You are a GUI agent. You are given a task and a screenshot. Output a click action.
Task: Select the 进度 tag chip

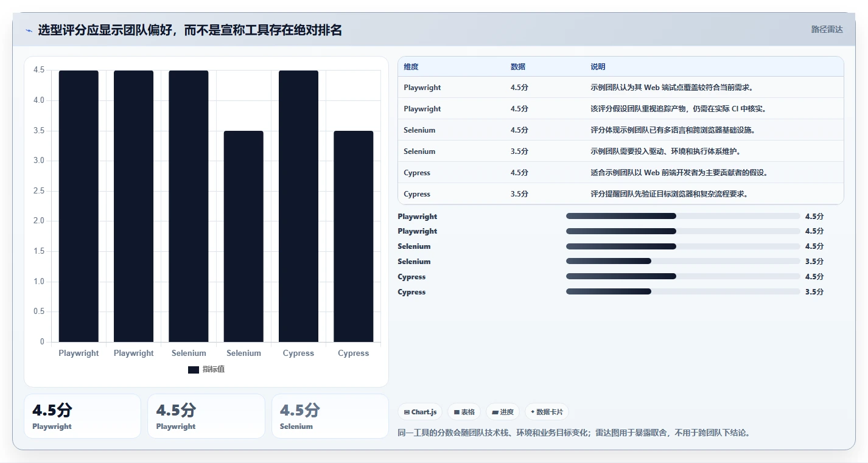(x=503, y=412)
